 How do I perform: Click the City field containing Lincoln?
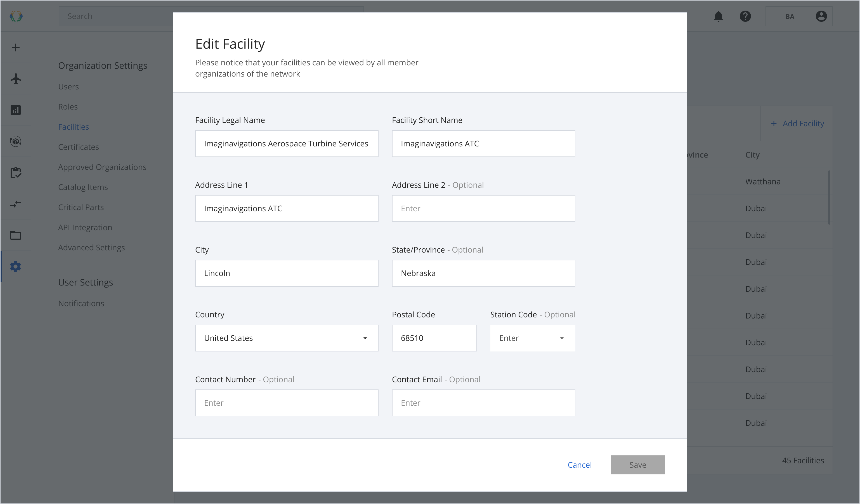pos(287,273)
